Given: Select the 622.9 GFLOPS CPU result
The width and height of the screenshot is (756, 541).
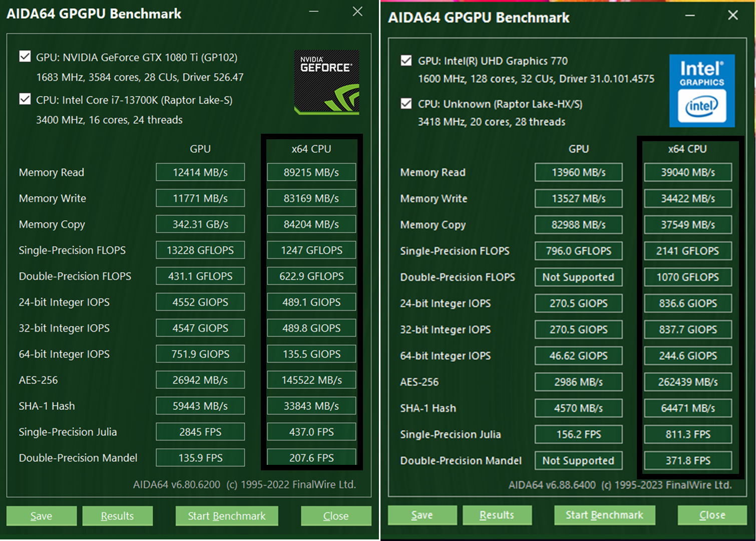Looking at the screenshot, I should [x=311, y=276].
